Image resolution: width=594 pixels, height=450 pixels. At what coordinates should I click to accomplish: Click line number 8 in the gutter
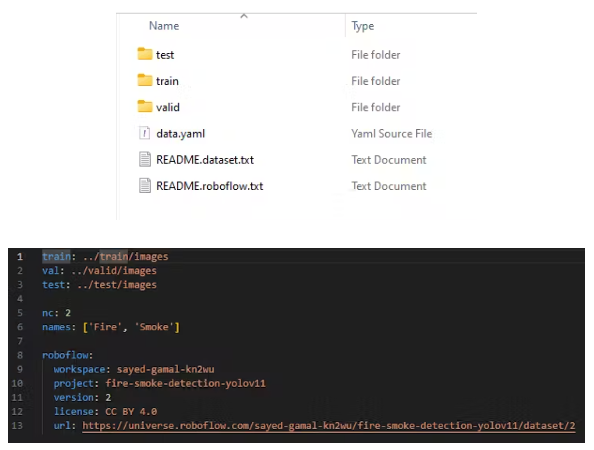pos(20,355)
